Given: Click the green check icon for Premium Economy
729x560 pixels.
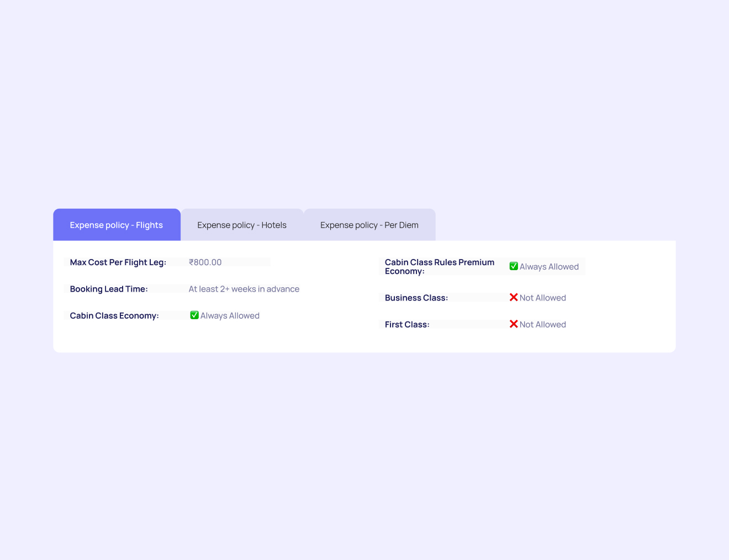Looking at the screenshot, I should click(x=514, y=266).
